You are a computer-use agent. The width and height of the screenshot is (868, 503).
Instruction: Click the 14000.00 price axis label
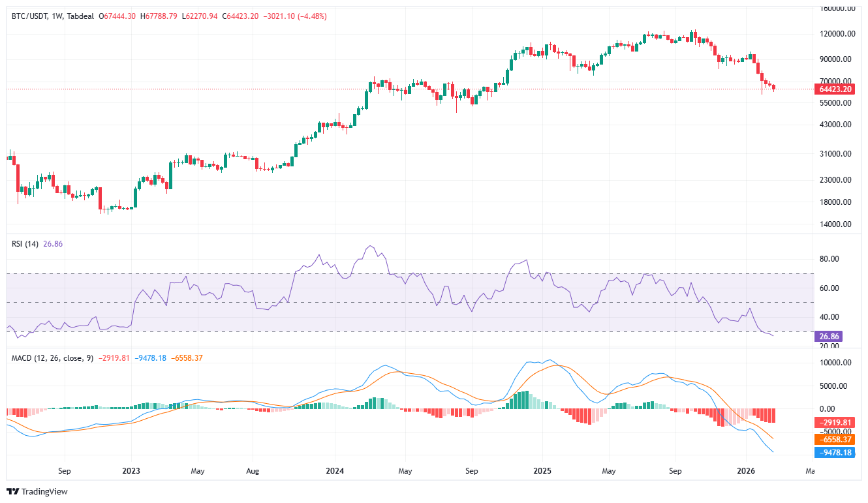coord(837,224)
